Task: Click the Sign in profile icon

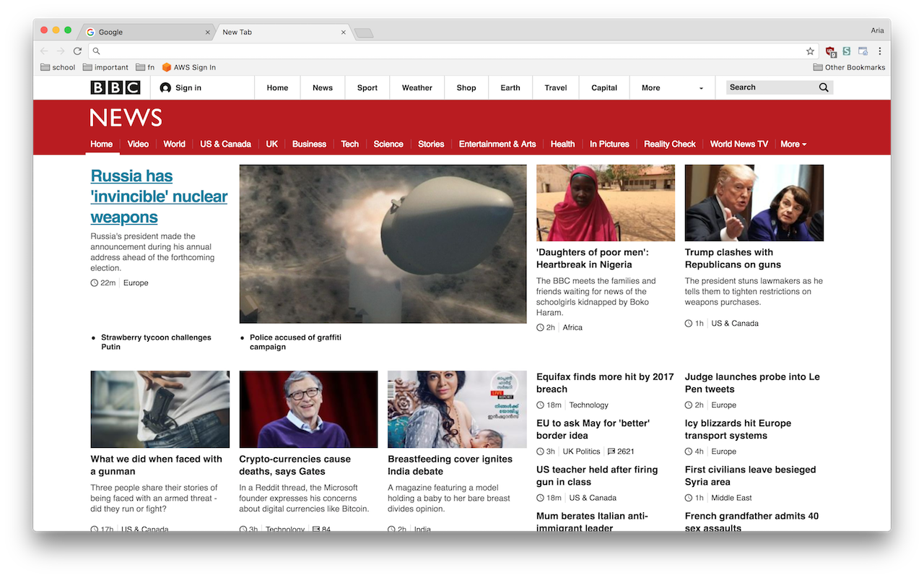Action: click(x=165, y=87)
